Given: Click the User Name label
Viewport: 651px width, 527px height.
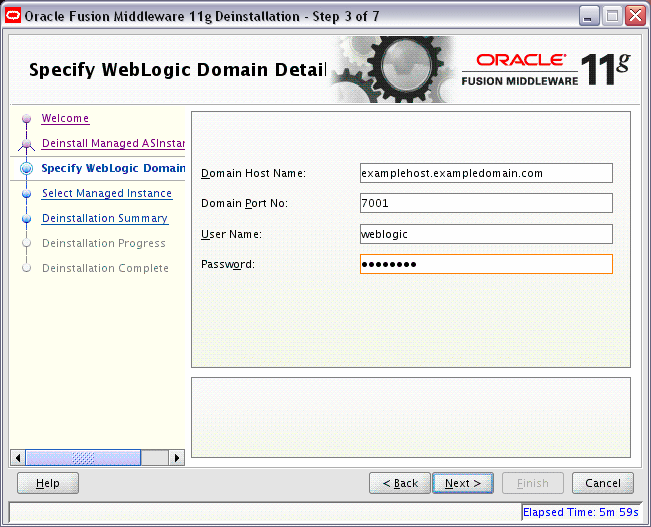Looking at the screenshot, I should [x=231, y=234].
